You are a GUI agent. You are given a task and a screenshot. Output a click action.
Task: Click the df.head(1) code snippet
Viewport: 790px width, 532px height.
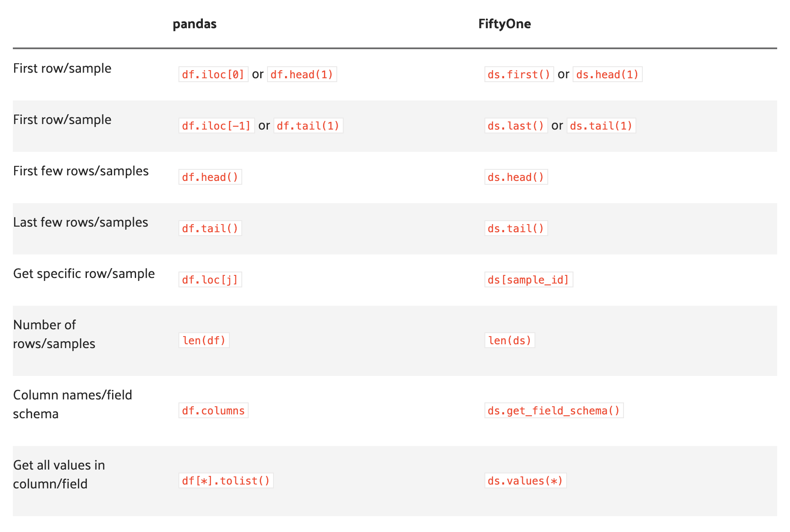click(x=302, y=74)
